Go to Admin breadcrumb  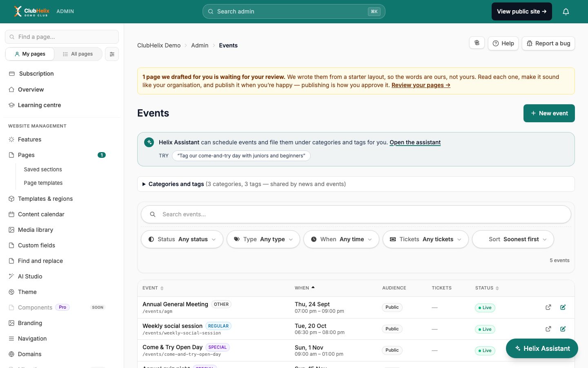[x=200, y=45]
